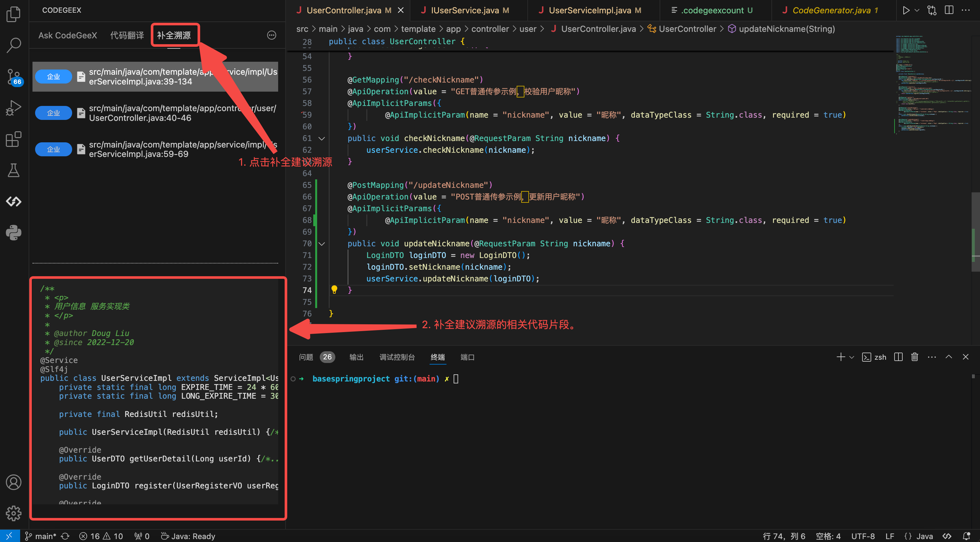Open editor more actions ellipsis
Viewport: 980px width, 542px height.
coord(966,10)
